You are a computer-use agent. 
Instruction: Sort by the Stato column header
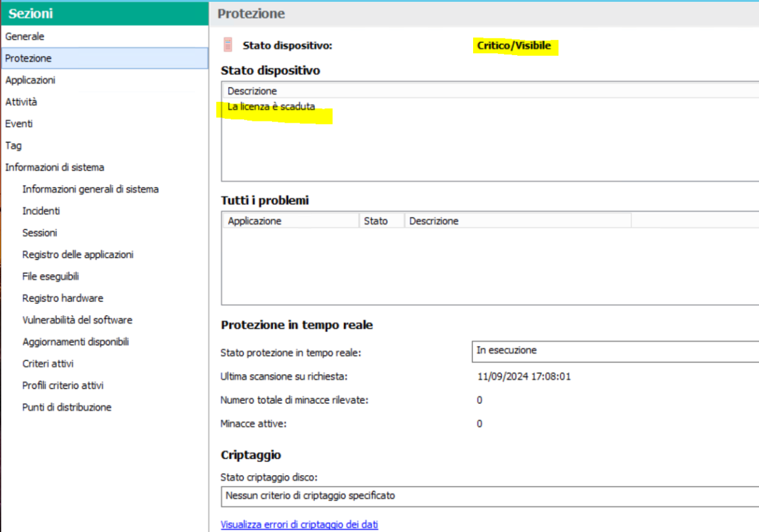(381, 221)
